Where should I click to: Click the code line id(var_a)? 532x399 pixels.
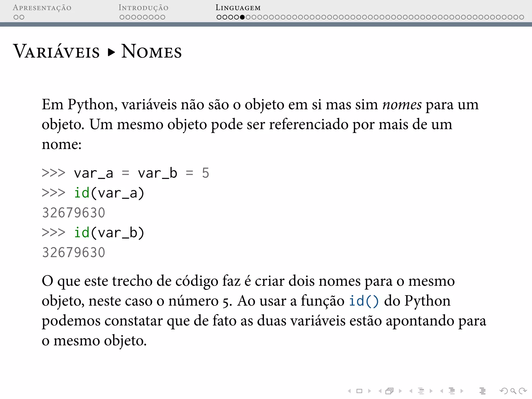coord(93,193)
